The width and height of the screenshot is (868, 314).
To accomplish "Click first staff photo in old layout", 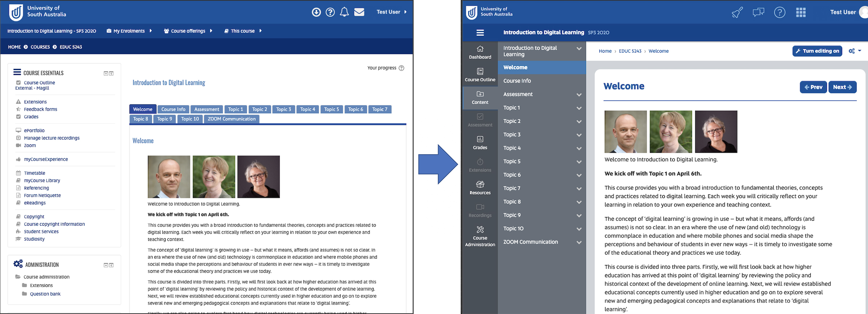I will click(x=169, y=177).
